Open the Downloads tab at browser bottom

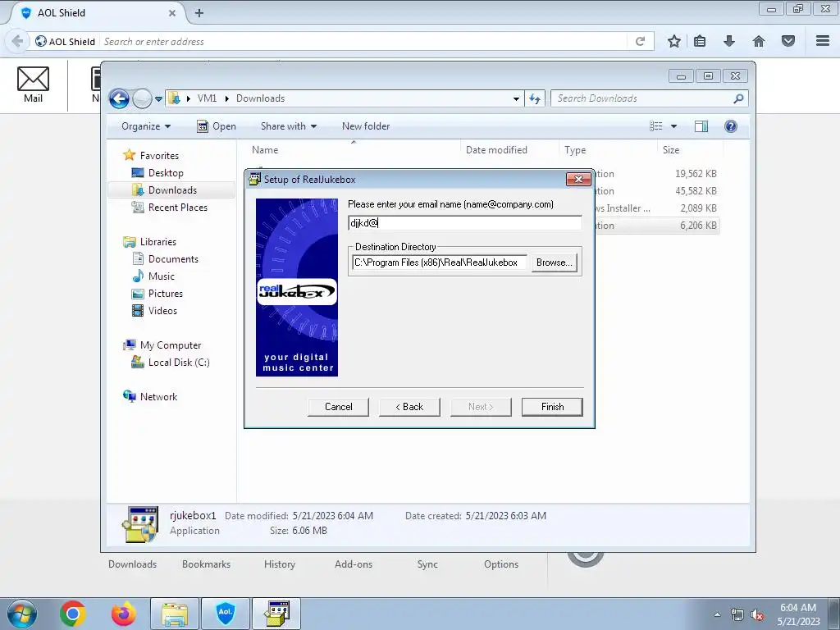tap(132, 564)
